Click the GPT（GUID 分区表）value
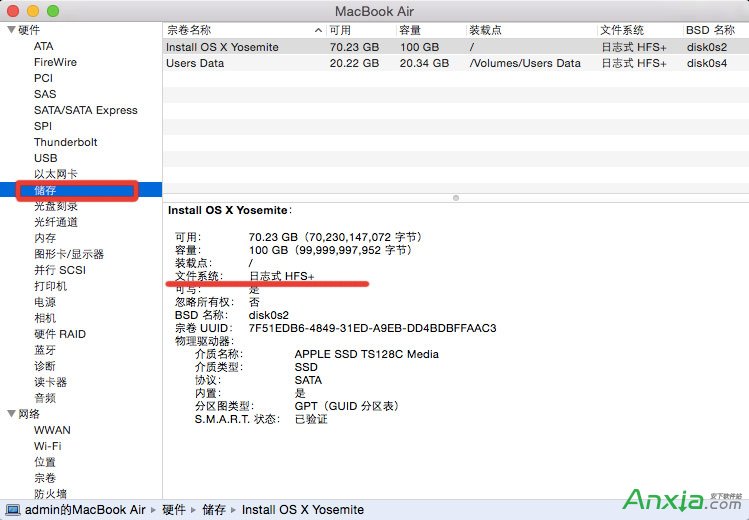 pos(347,406)
